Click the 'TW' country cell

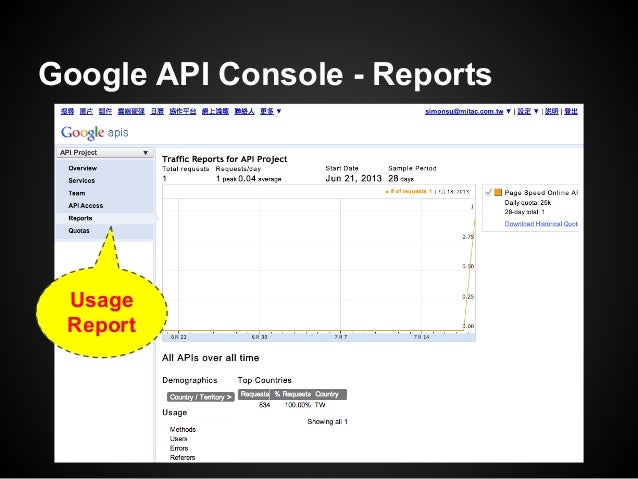(x=320, y=405)
